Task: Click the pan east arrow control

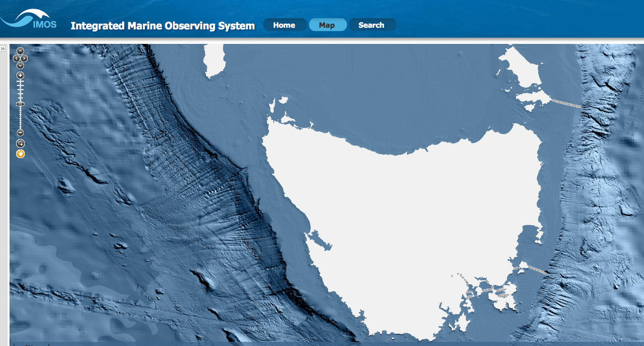Action: click(x=24, y=58)
